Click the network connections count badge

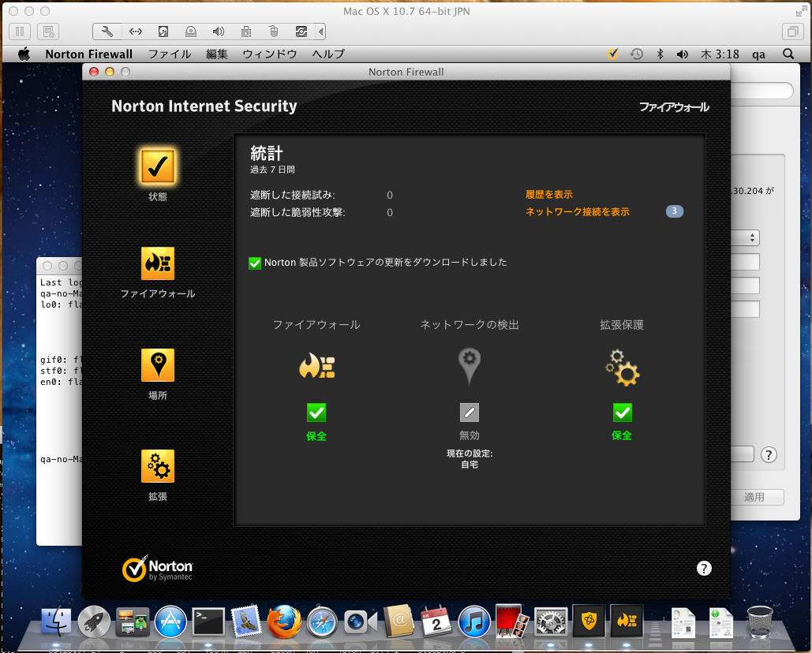pos(675,211)
